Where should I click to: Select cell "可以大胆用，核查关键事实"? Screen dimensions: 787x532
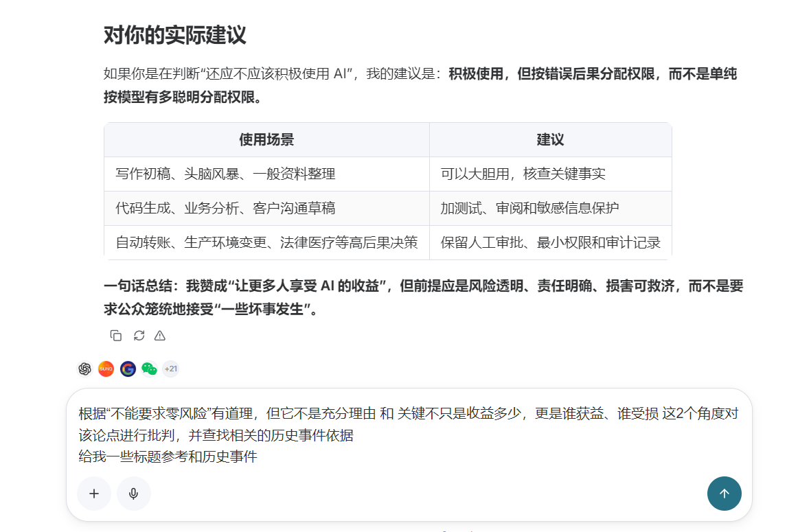(x=551, y=174)
